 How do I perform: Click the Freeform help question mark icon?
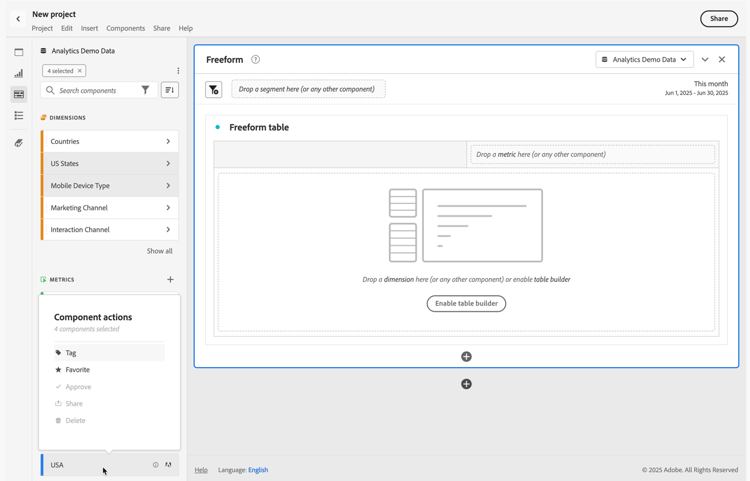click(x=255, y=59)
